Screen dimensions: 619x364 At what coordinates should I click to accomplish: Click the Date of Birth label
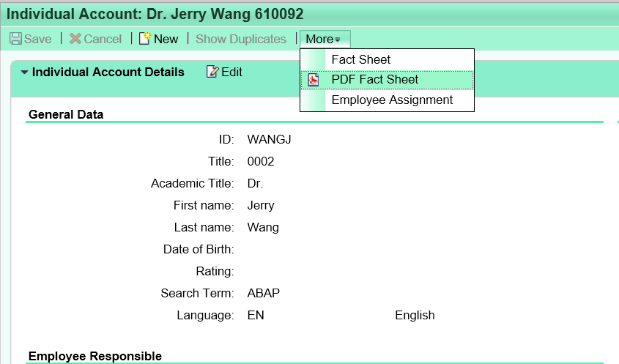199,250
